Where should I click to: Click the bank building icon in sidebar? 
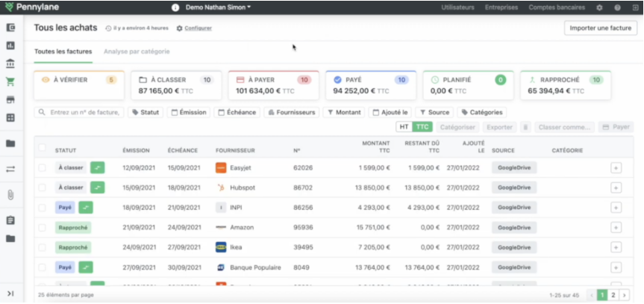point(10,63)
